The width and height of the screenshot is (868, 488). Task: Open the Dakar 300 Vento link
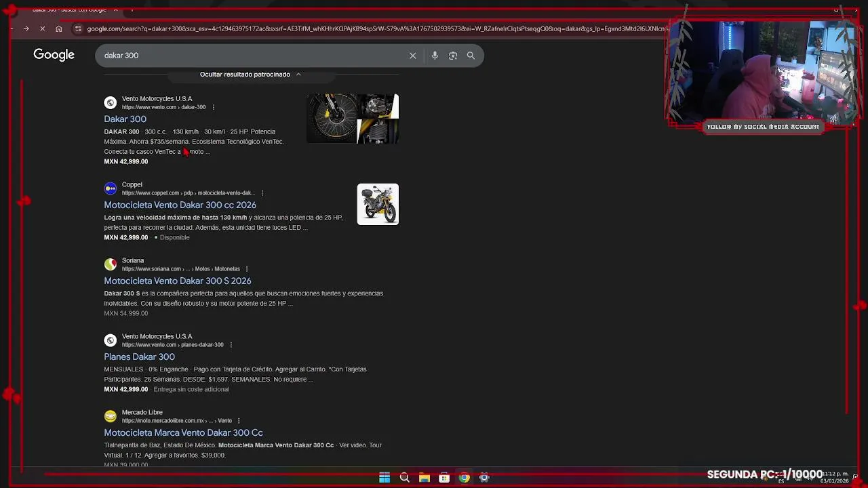(x=125, y=119)
